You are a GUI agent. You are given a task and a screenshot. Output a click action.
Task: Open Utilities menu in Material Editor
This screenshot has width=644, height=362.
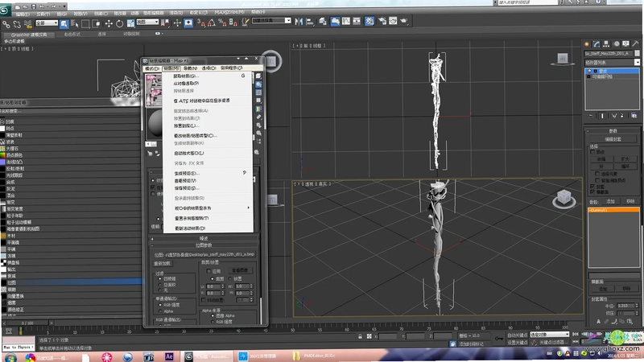[232, 68]
